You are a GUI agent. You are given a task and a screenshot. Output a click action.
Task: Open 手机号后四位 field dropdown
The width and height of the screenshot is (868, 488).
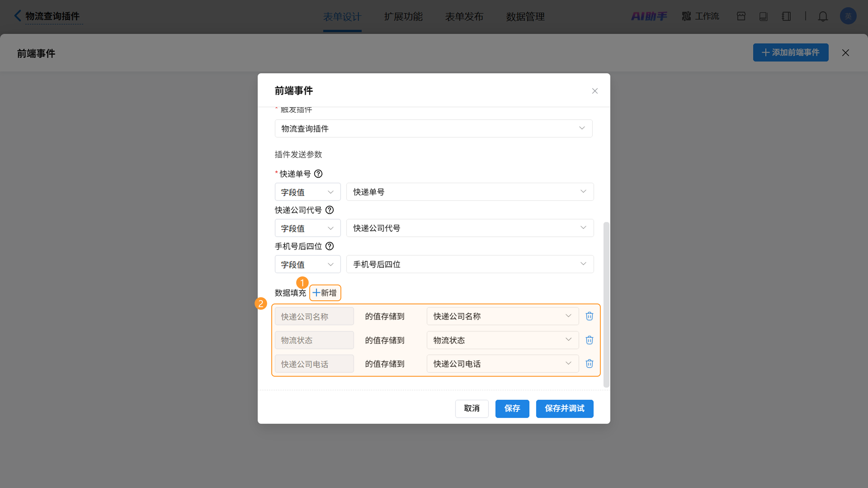point(470,265)
